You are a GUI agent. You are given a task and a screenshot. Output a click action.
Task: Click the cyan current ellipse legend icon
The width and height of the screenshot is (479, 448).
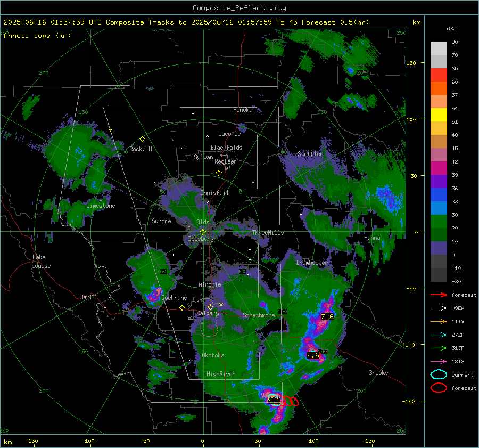[x=439, y=374]
